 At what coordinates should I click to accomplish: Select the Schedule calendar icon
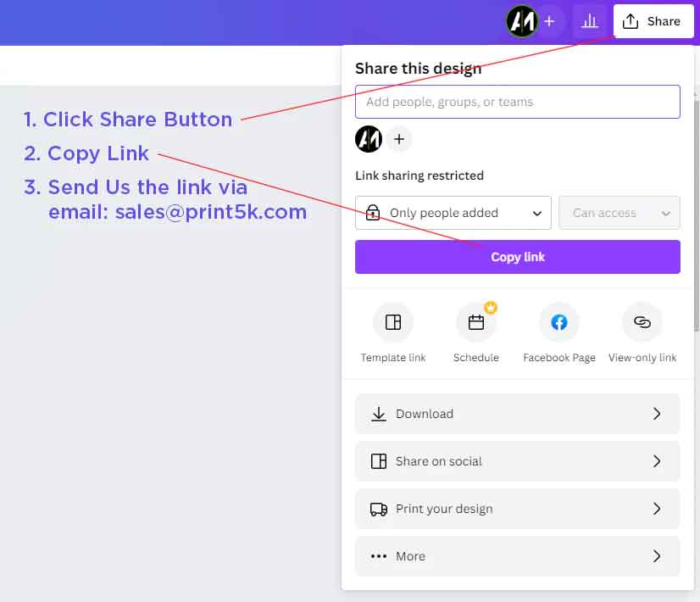(x=476, y=322)
